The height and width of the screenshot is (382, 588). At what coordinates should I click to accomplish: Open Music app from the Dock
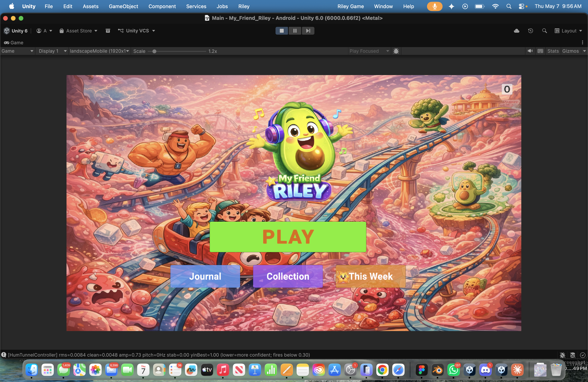click(x=223, y=370)
